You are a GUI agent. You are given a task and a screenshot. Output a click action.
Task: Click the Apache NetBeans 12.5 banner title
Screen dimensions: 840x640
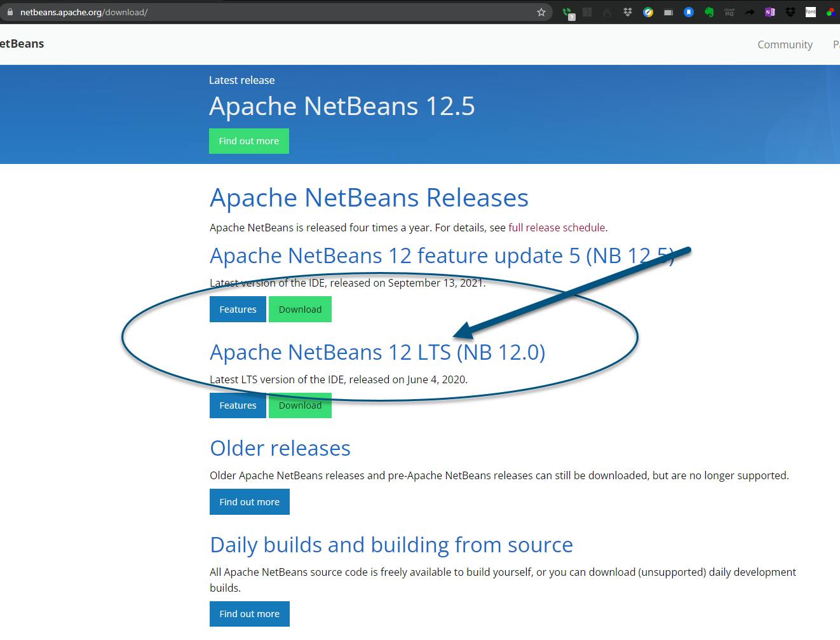342,106
